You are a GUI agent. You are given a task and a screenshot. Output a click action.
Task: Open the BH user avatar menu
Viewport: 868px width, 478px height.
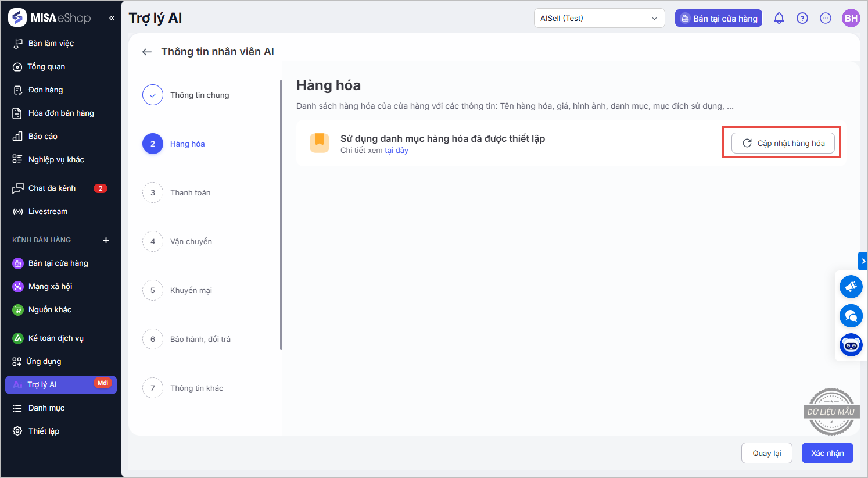coord(851,18)
